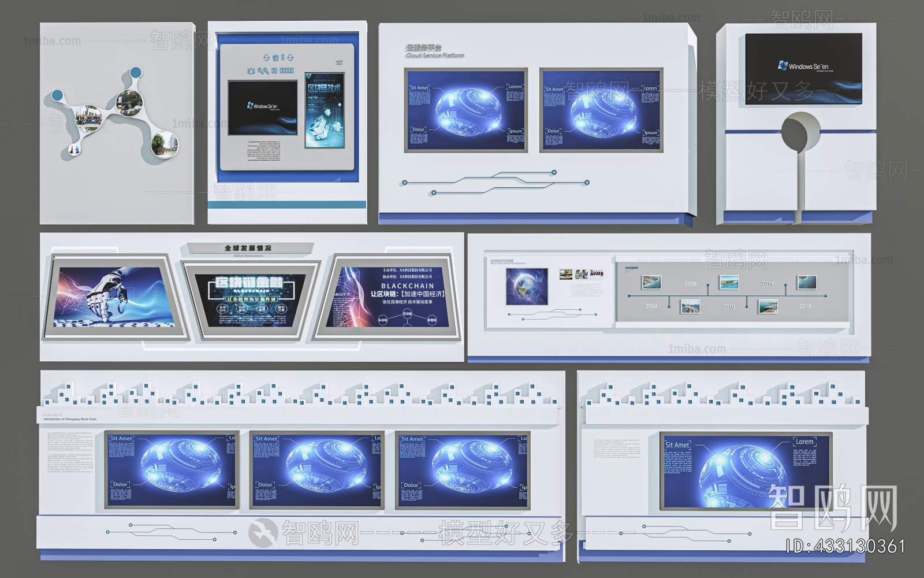Image resolution: width=924 pixels, height=578 pixels.
Task: Click the ID:433130361 text
Action: tap(845, 546)
